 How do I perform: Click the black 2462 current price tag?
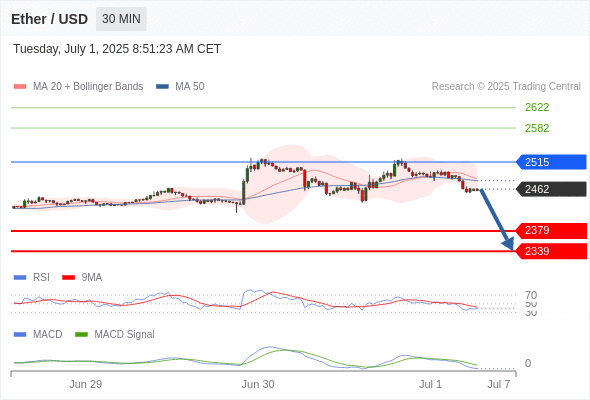(551, 189)
